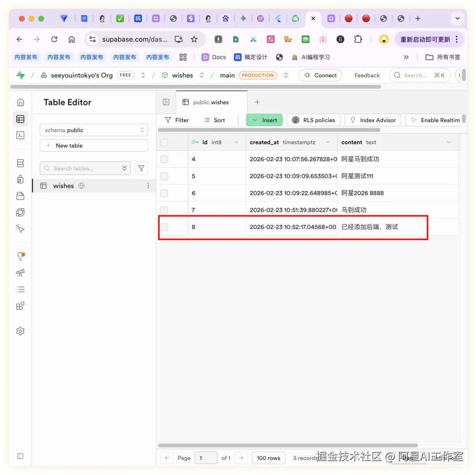
Task: Select Table Editor icon in sidebar
Action: tap(20, 119)
